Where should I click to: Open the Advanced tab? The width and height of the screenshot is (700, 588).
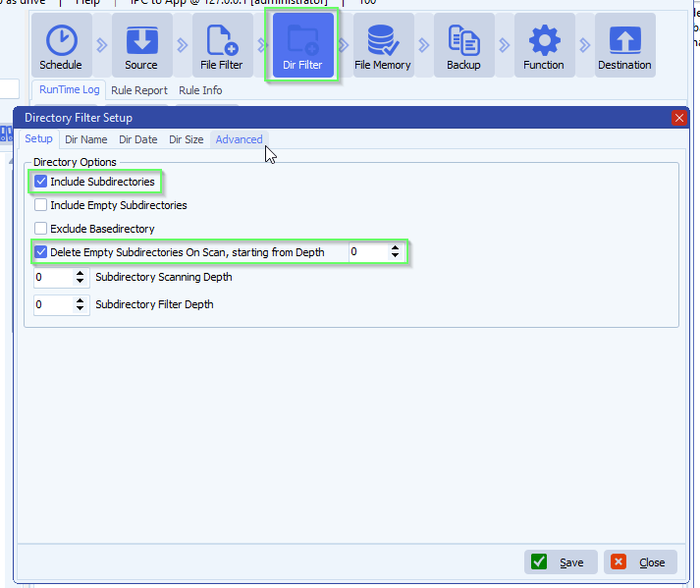[240, 139]
